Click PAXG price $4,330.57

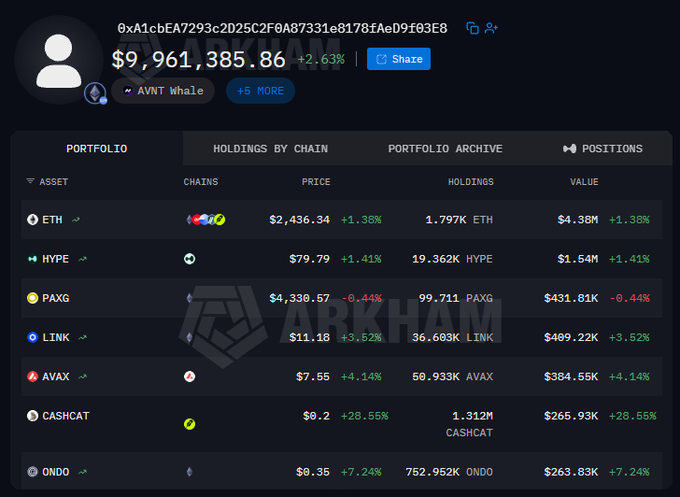(x=299, y=298)
